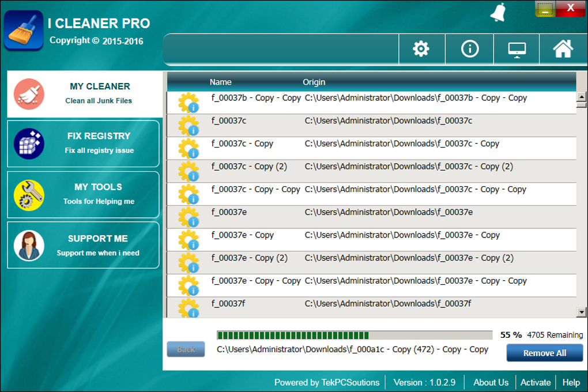Click gear icon for f_00037c - Copy - Copy
Image resolution: width=588 pixels, height=392 pixels.
[189, 194]
